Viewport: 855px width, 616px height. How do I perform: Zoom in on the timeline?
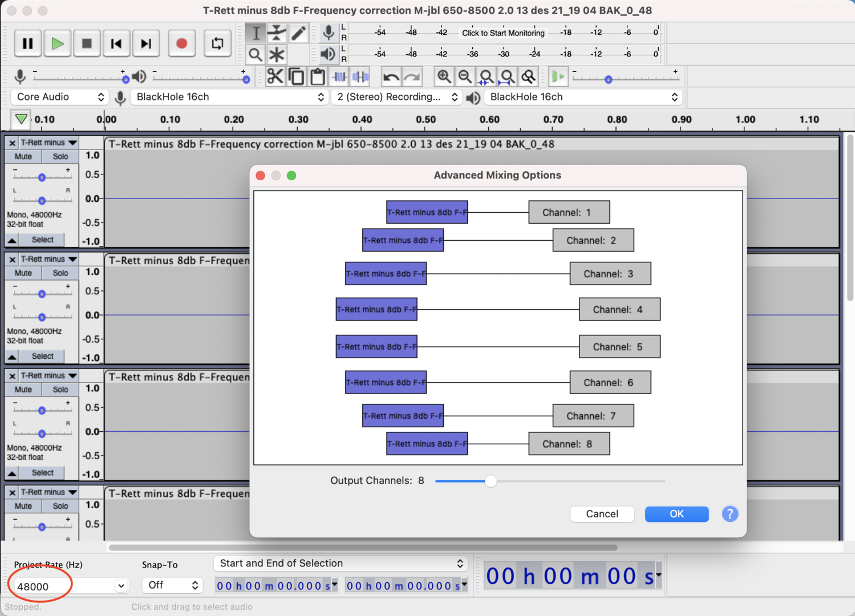444,76
